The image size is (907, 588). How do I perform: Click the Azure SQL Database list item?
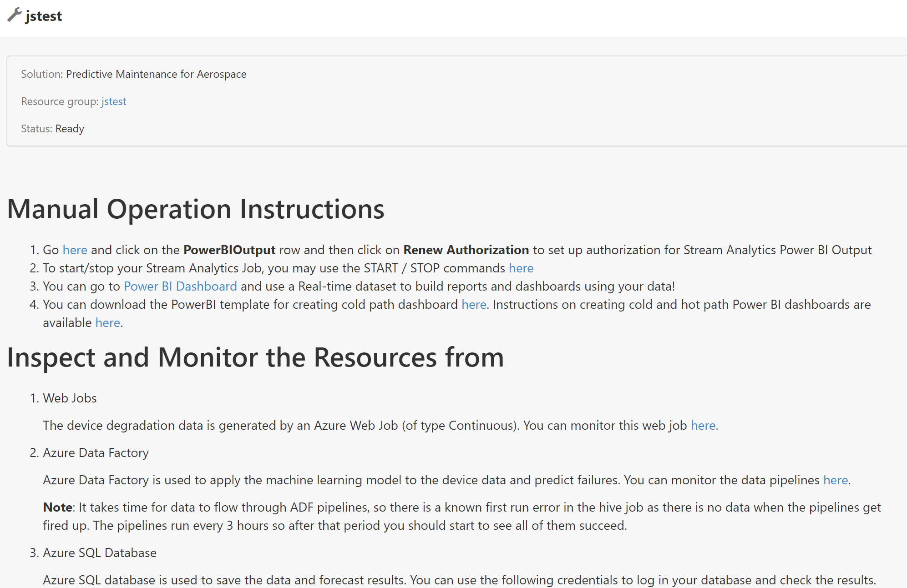pos(100,553)
